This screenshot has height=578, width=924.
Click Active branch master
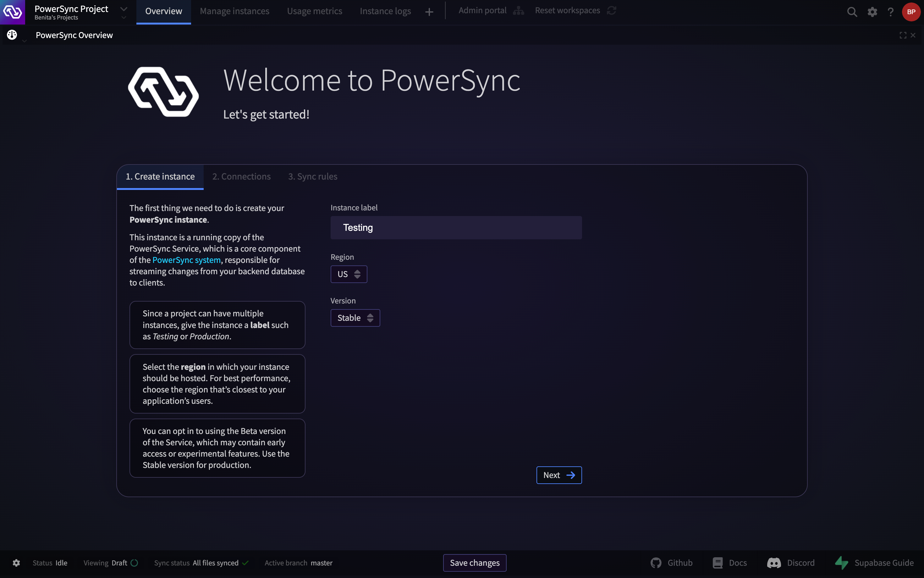point(298,563)
